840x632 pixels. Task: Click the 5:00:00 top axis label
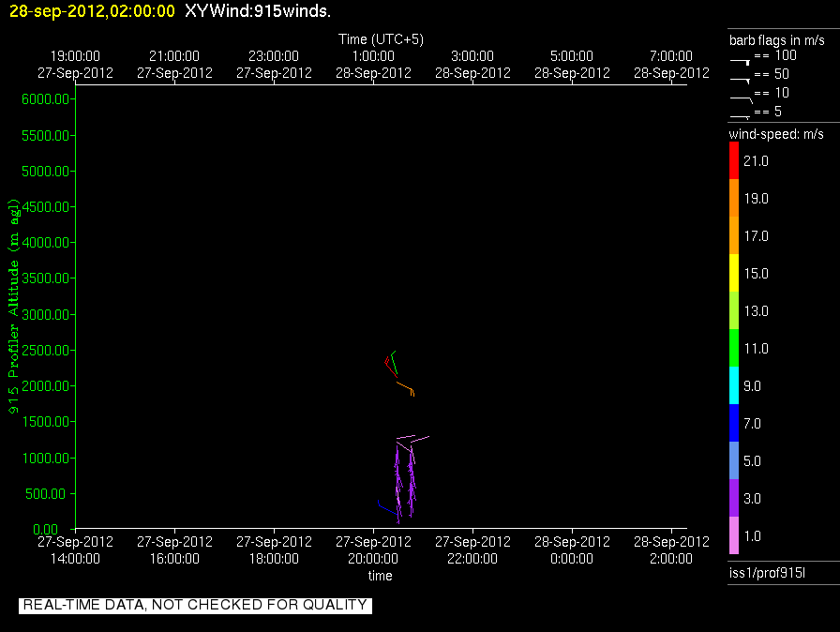point(572,55)
